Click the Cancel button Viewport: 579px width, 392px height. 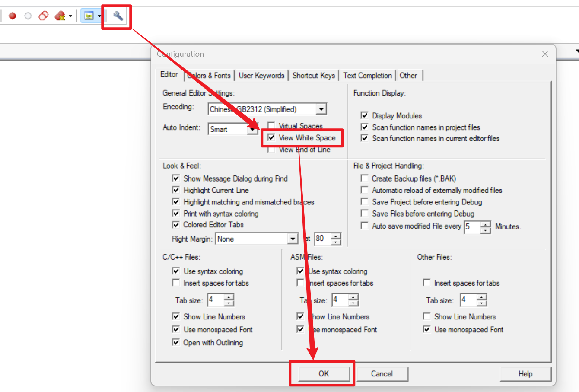382,374
